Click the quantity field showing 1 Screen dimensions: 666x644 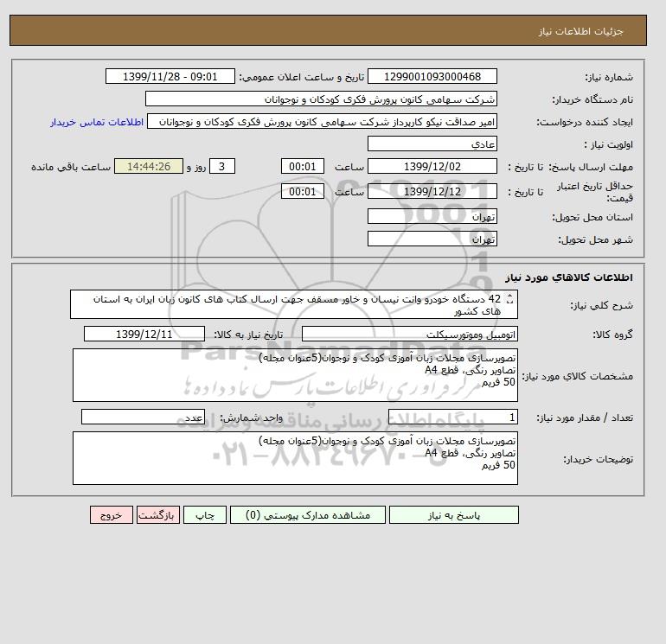(x=452, y=418)
